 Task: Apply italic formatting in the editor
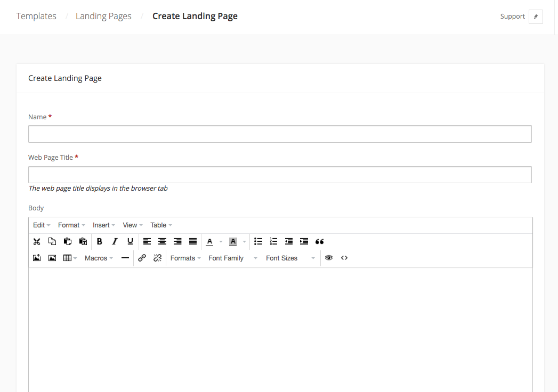click(115, 241)
